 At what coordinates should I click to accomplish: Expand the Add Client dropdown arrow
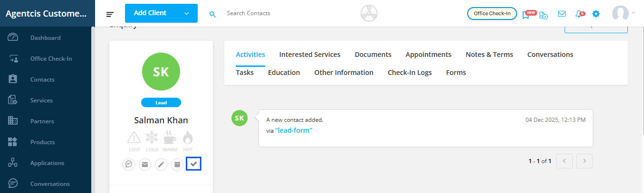[x=186, y=13]
